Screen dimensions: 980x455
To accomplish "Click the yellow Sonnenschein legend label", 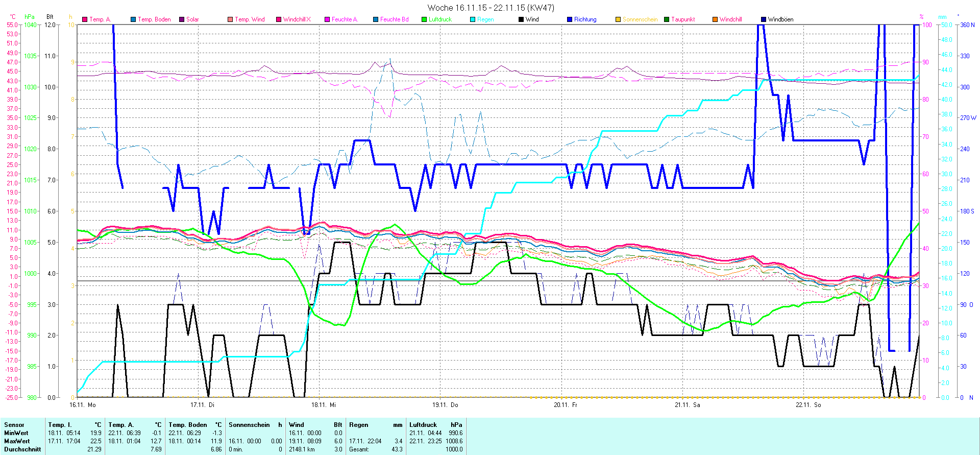I will pyautogui.click(x=640, y=19).
